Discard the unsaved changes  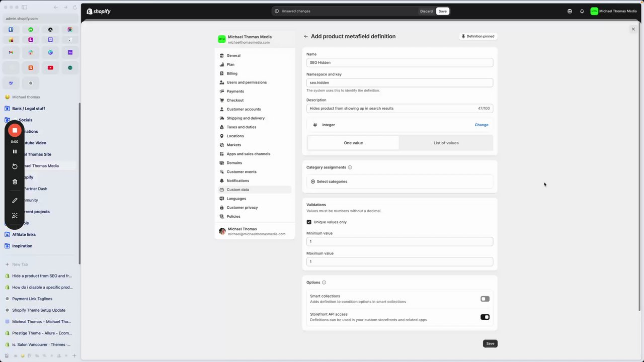pyautogui.click(x=426, y=11)
